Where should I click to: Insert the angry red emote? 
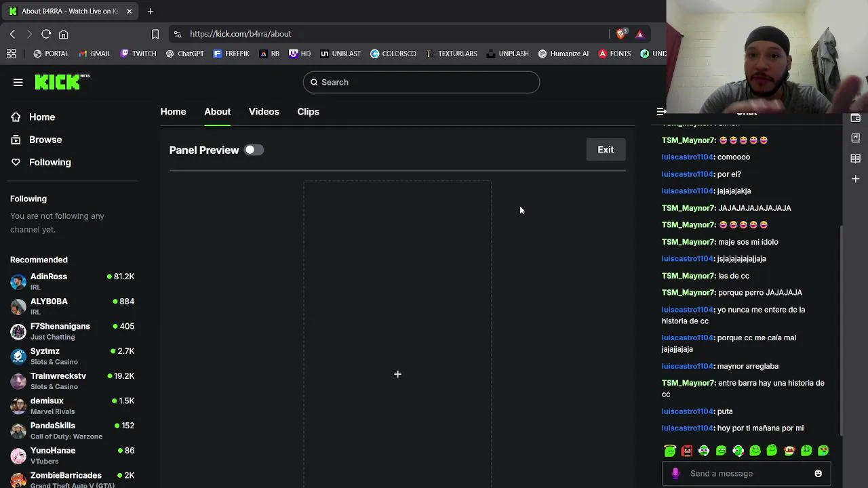(x=687, y=451)
